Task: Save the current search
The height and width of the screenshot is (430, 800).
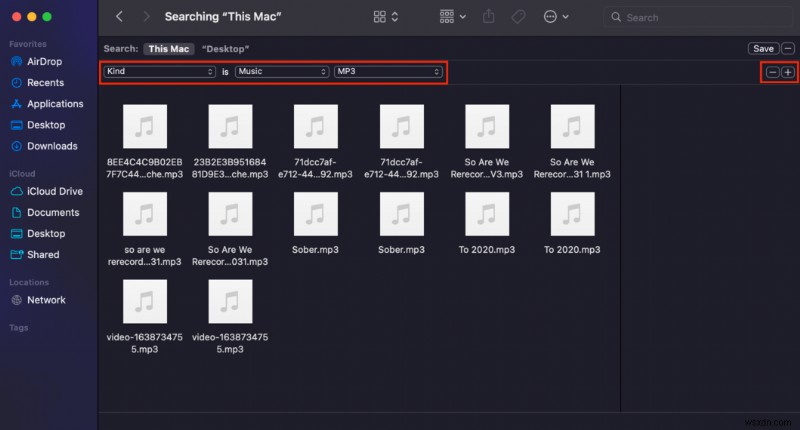Action: [x=763, y=48]
